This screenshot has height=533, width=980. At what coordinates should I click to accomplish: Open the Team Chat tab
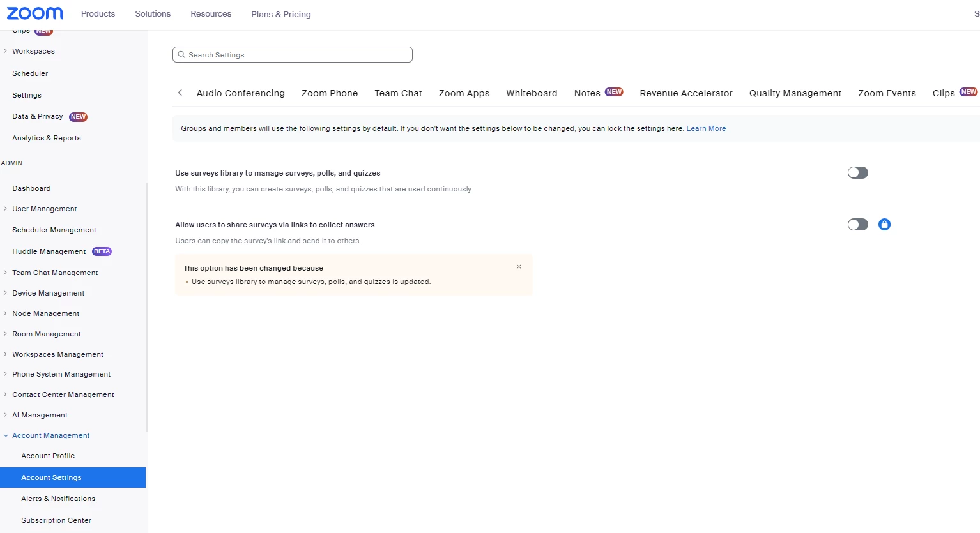coord(398,93)
